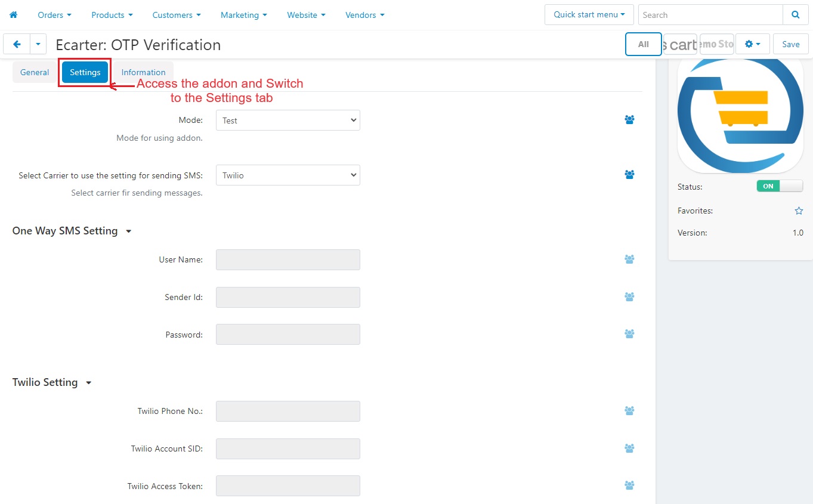The image size is (813, 504).
Task: Click the Ecarter addon logo image
Action: 740,116
